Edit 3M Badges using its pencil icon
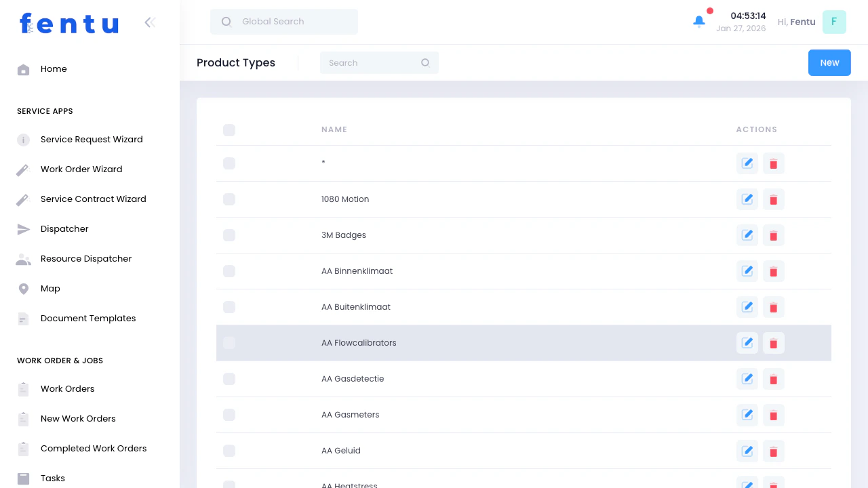 747,235
